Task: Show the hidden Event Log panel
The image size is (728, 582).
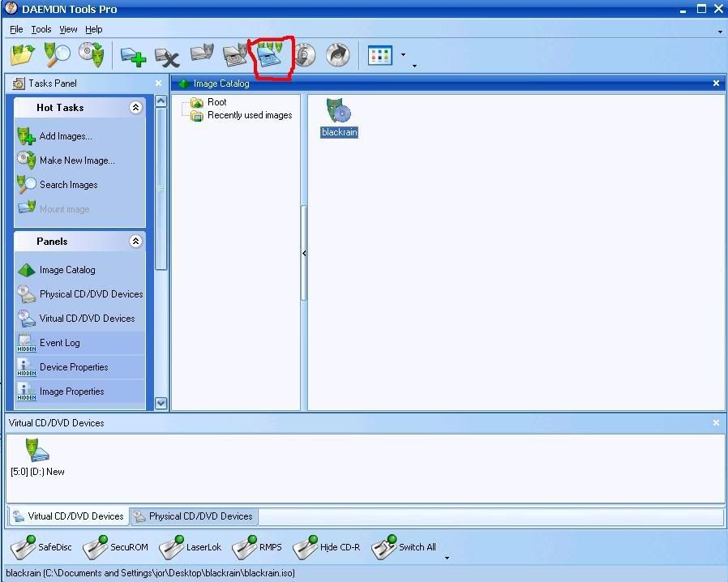Action: pos(49,343)
